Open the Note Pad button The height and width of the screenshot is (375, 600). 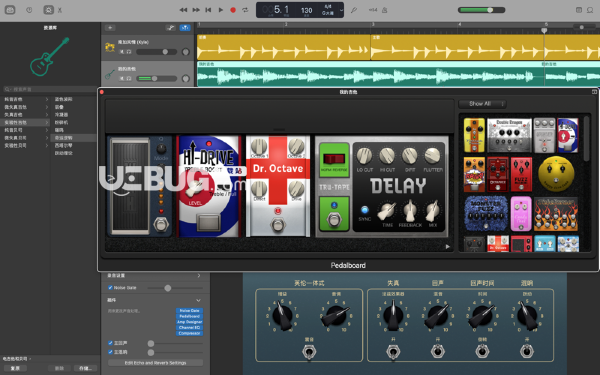click(579, 10)
